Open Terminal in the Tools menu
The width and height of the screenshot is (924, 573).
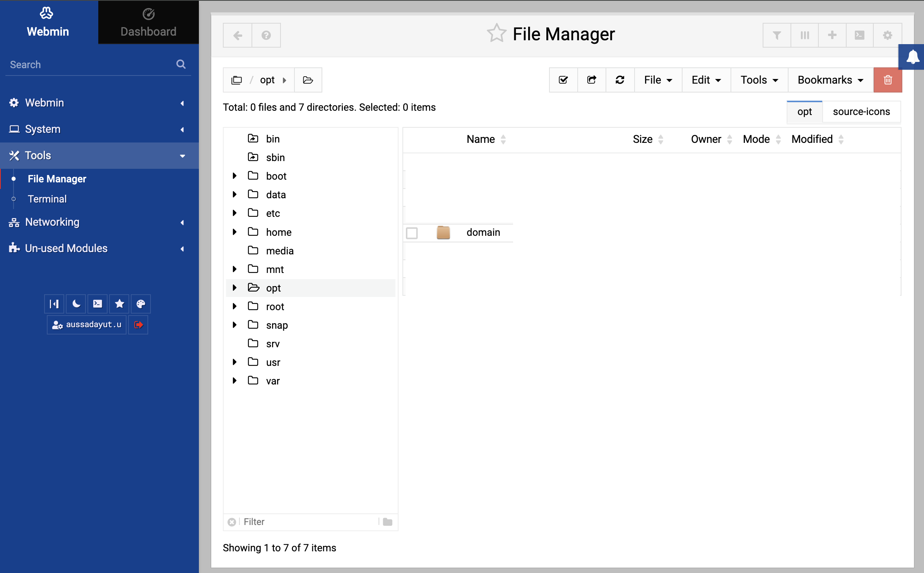pyautogui.click(x=47, y=199)
